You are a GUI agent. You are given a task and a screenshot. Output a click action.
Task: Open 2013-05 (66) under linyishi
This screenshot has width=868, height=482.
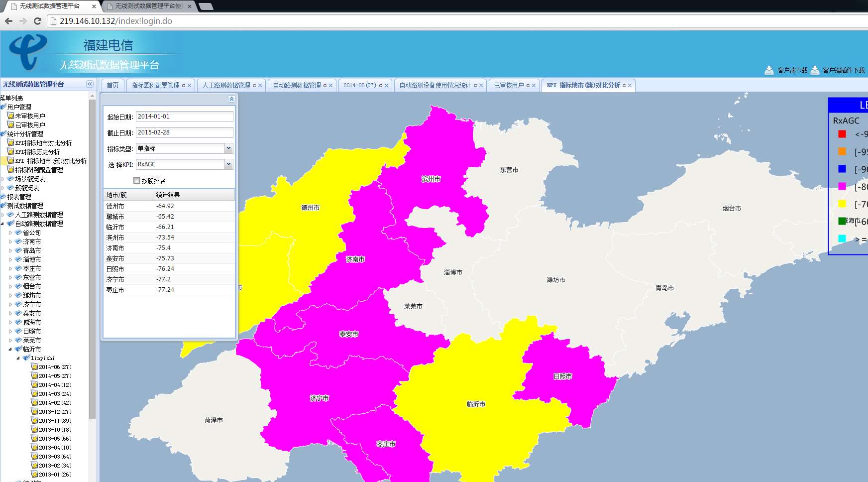tap(55, 439)
